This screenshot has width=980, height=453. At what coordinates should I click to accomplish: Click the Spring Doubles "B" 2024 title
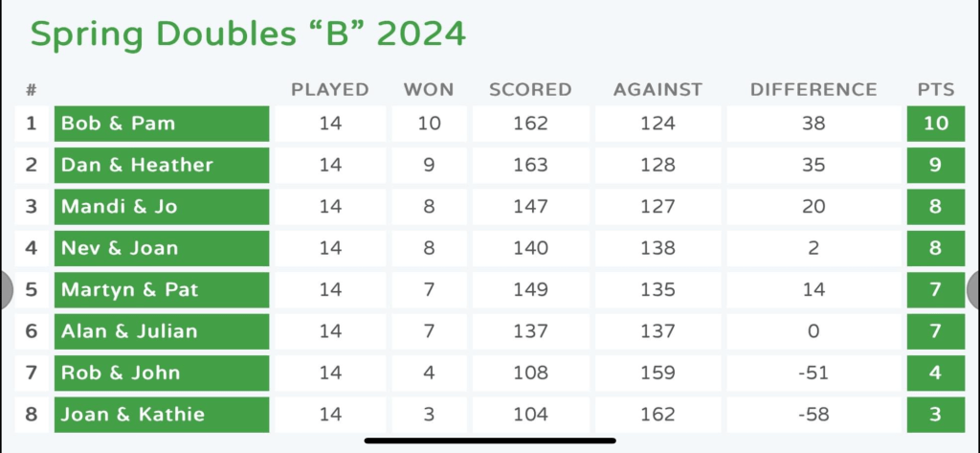click(248, 34)
